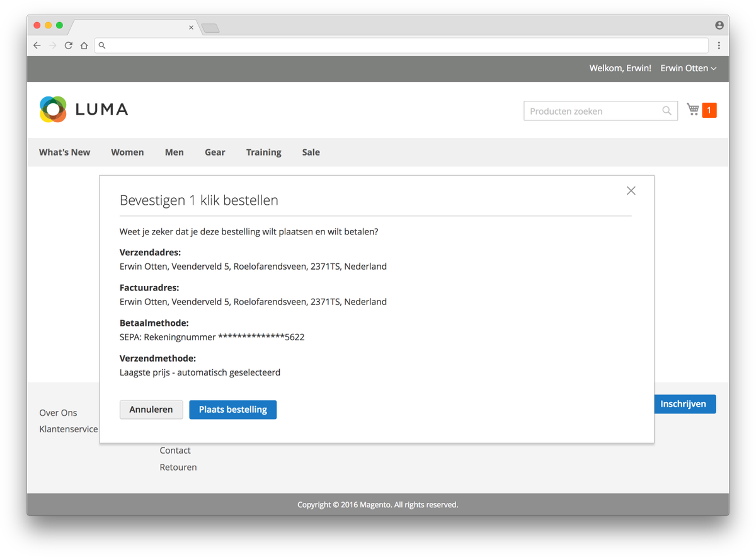Image resolution: width=756 pixels, height=557 pixels.
Task: Click the browser back arrow
Action: (37, 45)
